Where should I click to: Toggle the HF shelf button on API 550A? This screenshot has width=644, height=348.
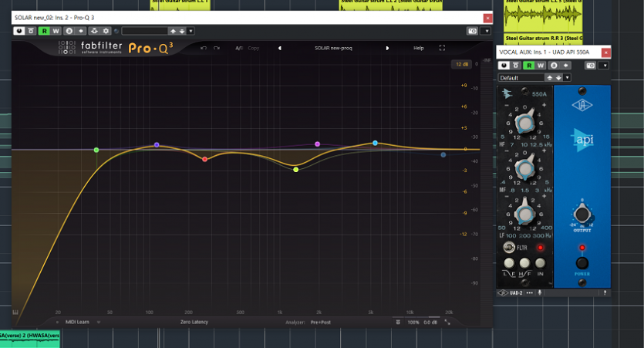pyautogui.click(x=524, y=263)
